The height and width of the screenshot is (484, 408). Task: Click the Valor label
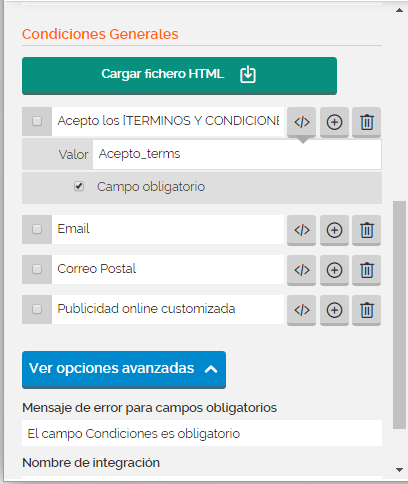[73, 155]
